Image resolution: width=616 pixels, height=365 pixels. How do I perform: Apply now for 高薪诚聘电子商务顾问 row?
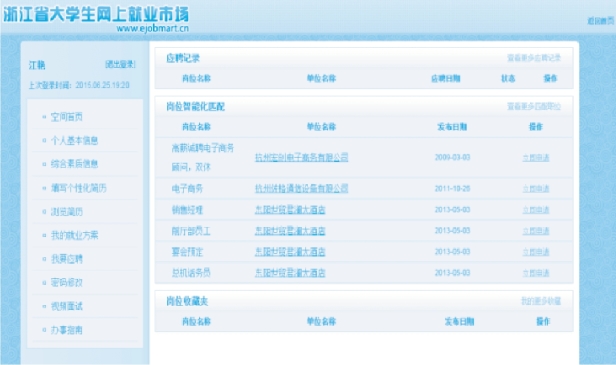click(x=536, y=158)
